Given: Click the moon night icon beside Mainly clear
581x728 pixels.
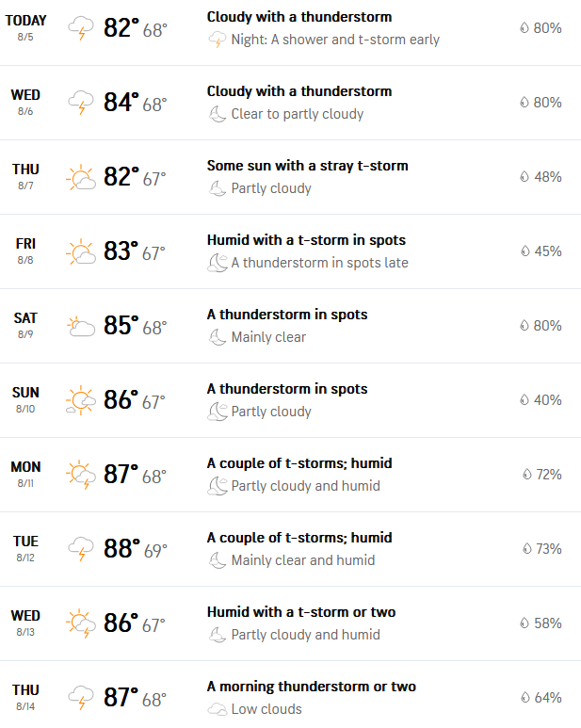Looking at the screenshot, I should point(218,337).
